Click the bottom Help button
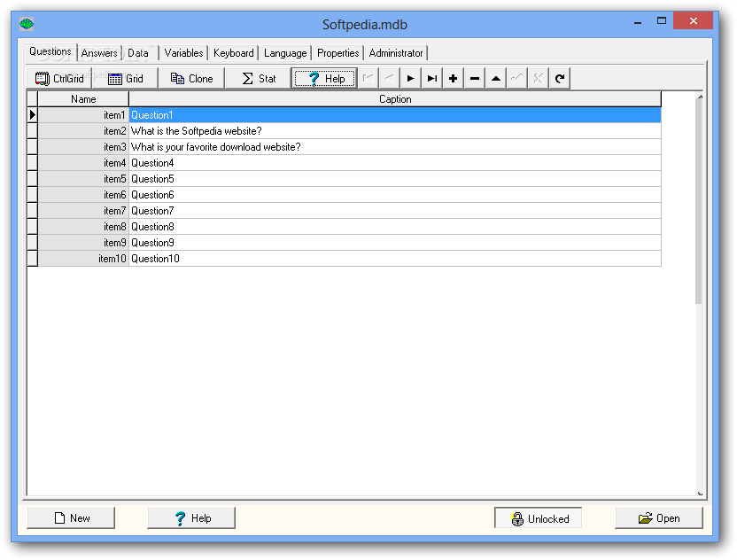Image resolution: width=737 pixels, height=560 pixels. click(191, 518)
